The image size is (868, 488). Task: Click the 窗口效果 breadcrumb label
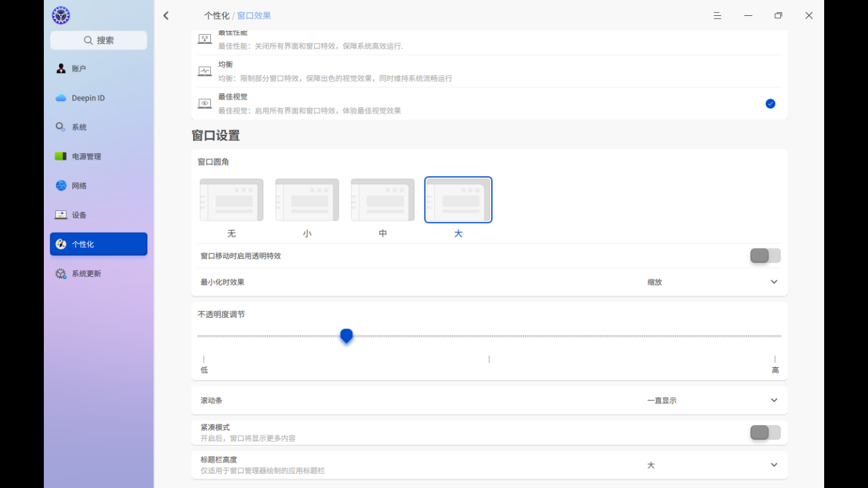[254, 15]
